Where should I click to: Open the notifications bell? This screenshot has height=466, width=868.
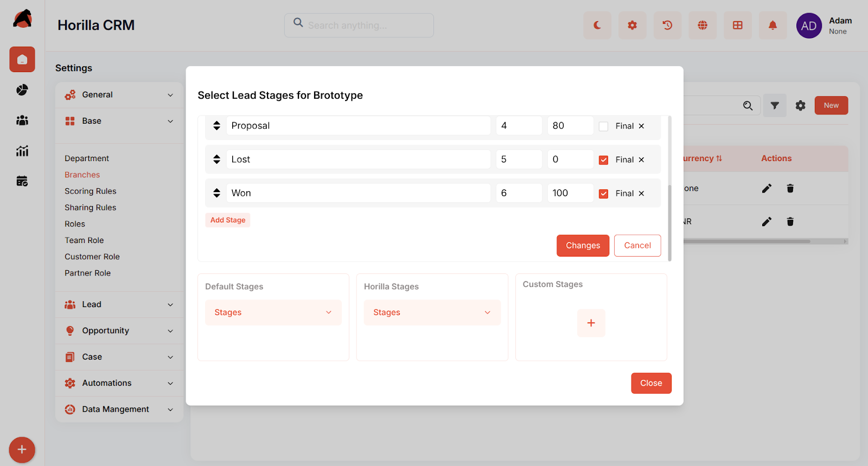tap(773, 25)
